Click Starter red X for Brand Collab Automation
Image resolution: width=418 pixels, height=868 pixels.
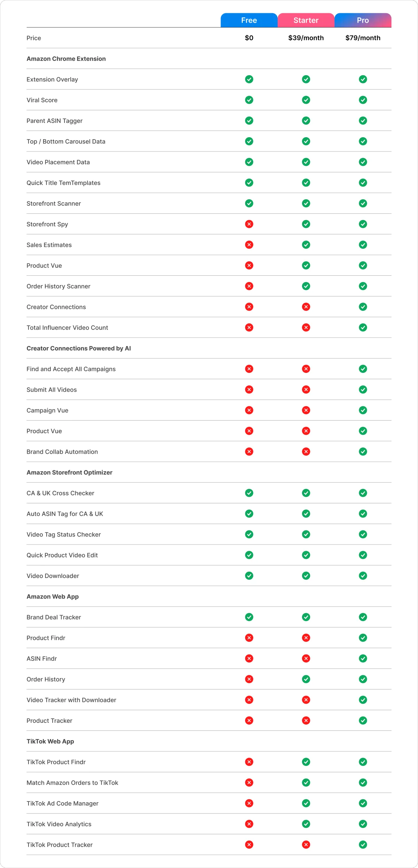click(x=306, y=452)
